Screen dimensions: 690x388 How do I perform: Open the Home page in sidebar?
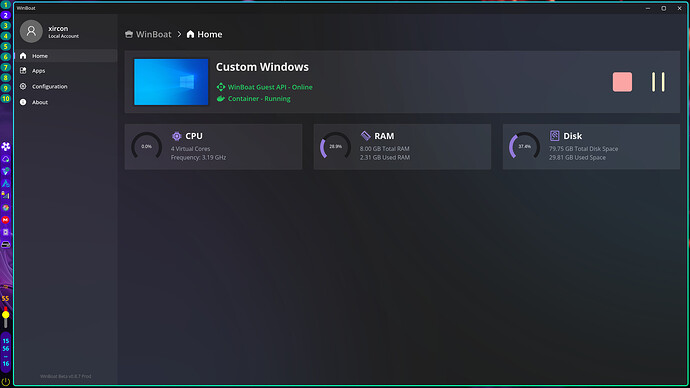click(66, 56)
